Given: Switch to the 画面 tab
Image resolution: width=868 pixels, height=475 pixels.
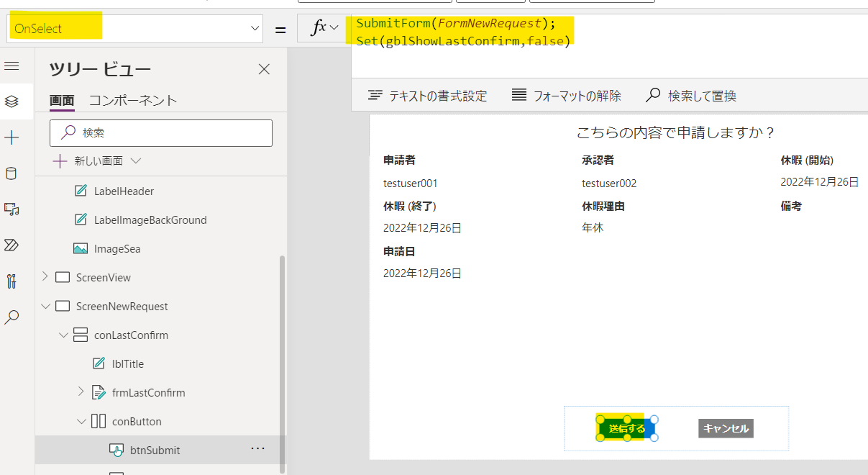Looking at the screenshot, I should pos(62,100).
